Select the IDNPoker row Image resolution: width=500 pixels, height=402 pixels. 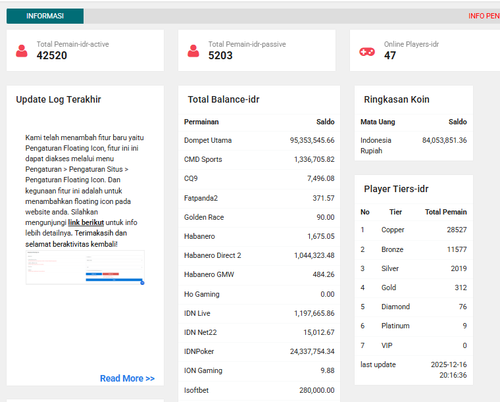(259, 351)
